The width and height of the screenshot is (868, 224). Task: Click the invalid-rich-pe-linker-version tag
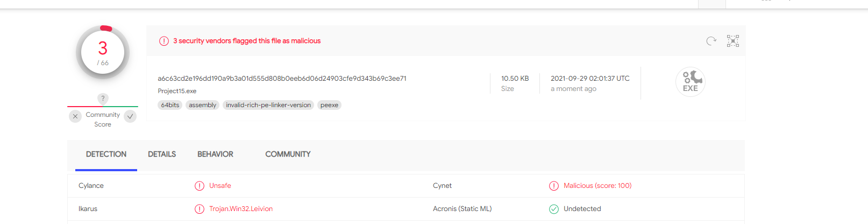click(x=268, y=105)
